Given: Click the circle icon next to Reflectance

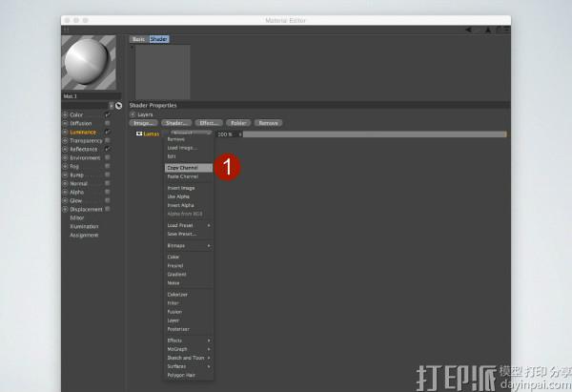Looking at the screenshot, I should coord(65,150).
